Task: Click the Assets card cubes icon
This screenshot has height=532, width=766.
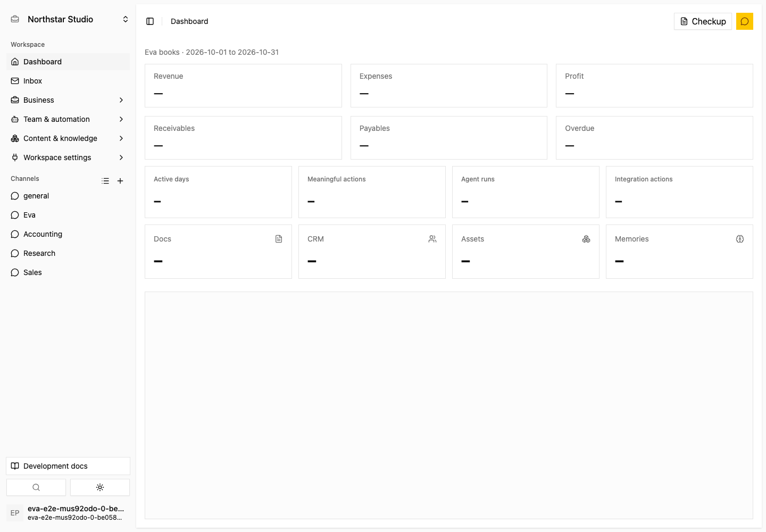Action: point(586,239)
